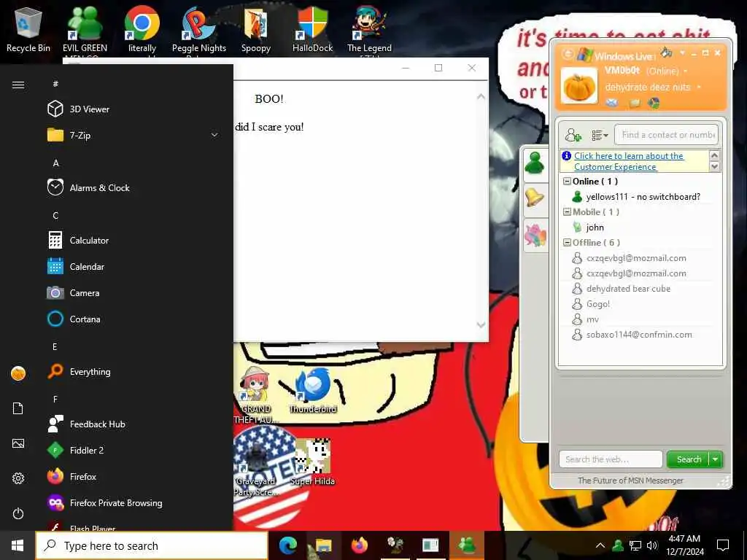This screenshot has width=747, height=560.
Task: Open the email inbox envelope icon in Messenger
Action: 612,102
